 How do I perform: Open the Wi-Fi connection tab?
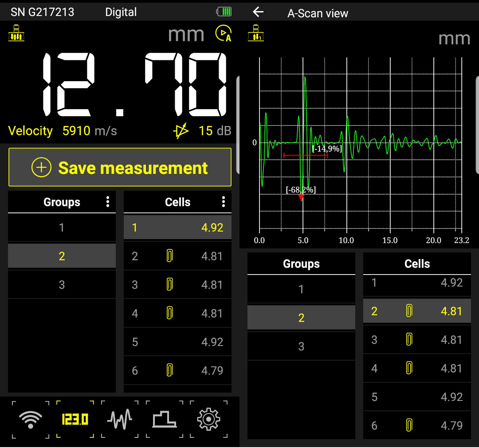pyautogui.click(x=31, y=419)
